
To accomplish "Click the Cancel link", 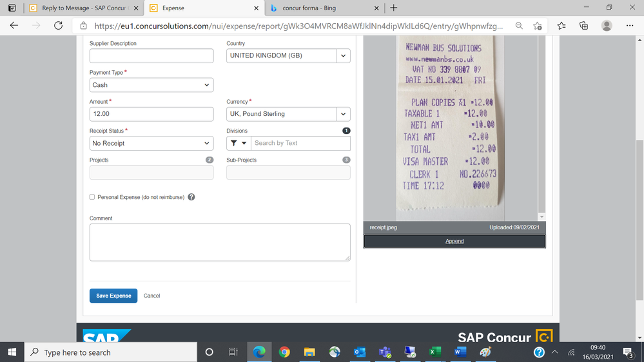I will tap(151, 296).
